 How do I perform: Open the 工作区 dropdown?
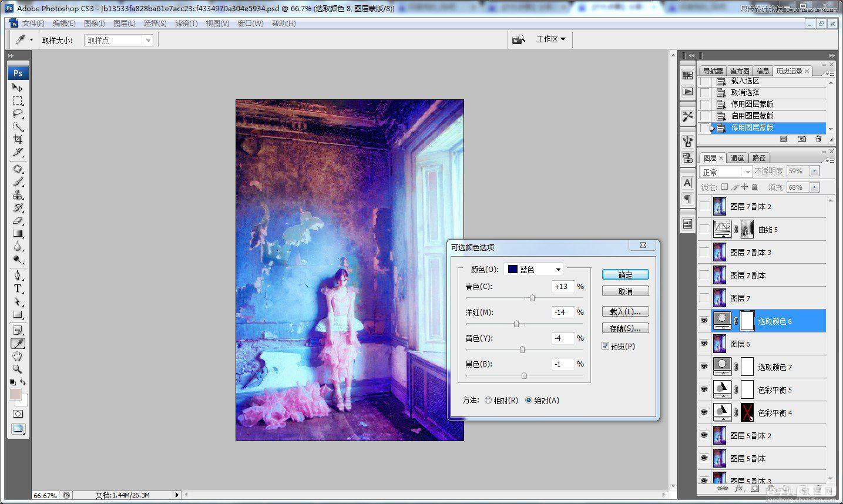pos(551,39)
